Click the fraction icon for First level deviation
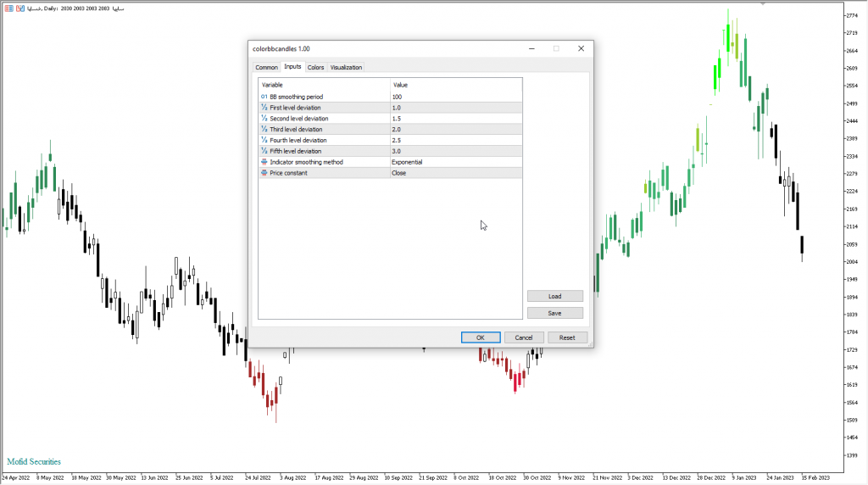Screen dimensions: 868x485 point(264,108)
